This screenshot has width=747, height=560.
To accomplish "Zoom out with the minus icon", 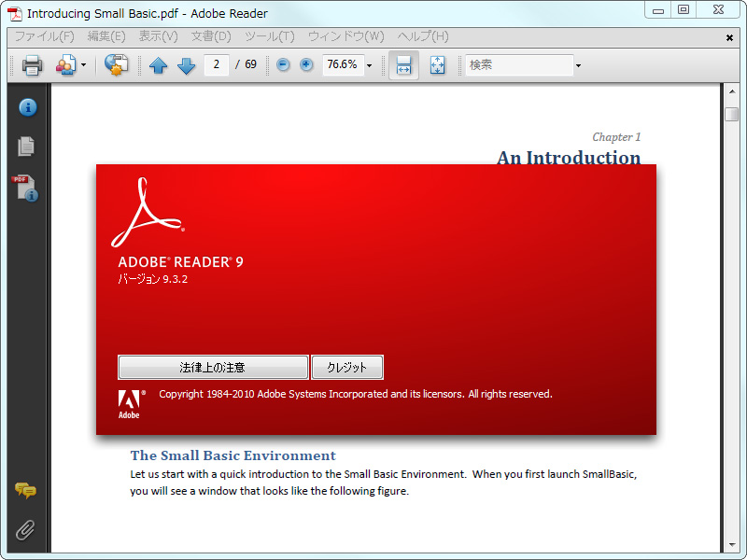I will (x=281, y=65).
